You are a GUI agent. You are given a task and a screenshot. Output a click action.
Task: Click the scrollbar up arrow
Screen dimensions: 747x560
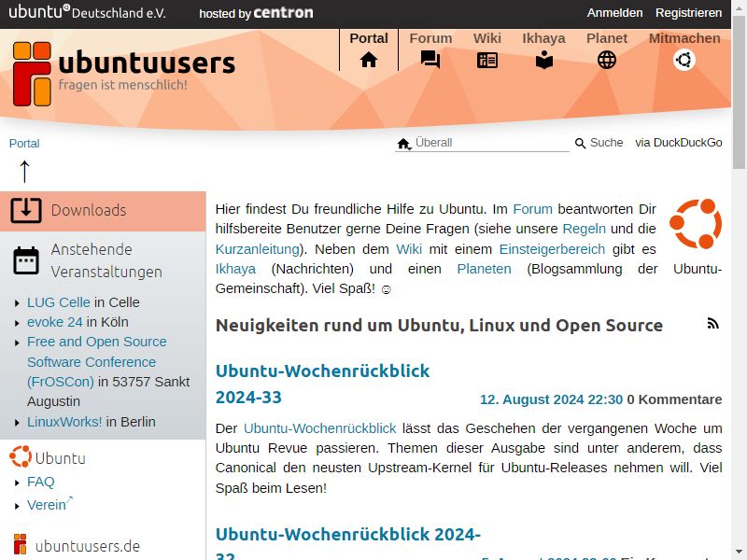[739, 7]
